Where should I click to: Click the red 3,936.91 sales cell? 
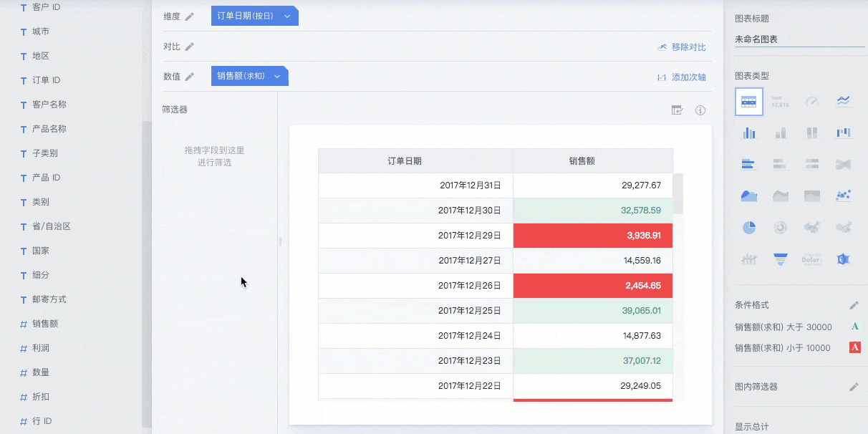click(593, 236)
